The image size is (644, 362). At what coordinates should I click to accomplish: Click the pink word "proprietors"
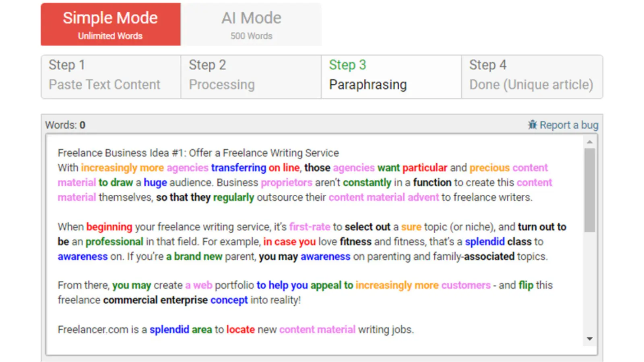point(286,183)
